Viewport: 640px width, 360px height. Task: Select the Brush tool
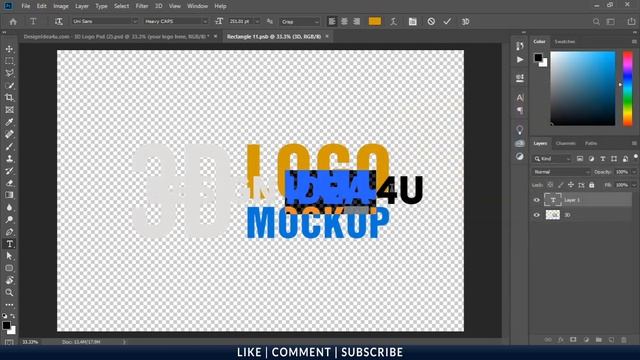[x=9, y=146]
